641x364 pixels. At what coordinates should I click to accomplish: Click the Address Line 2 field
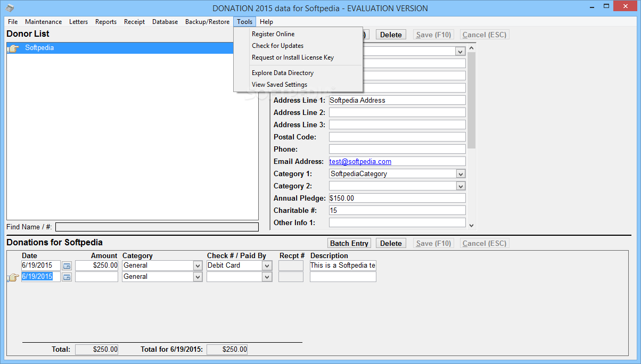pos(397,112)
